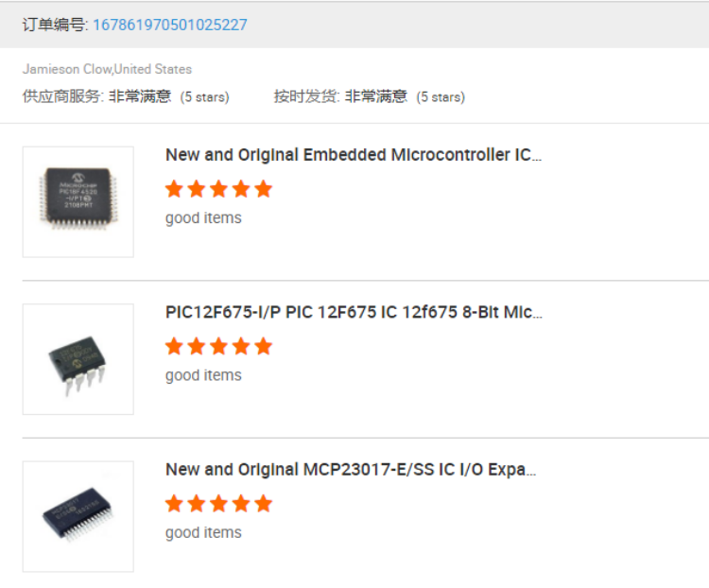
Task: Click fifth star of MCP23017 rating
Action: click(x=263, y=504)
